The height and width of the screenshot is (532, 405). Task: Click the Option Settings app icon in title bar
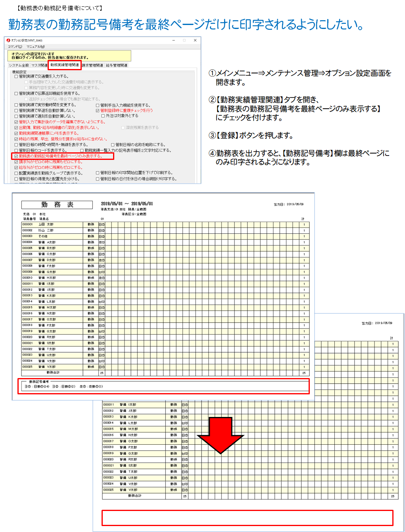(8, 40)
